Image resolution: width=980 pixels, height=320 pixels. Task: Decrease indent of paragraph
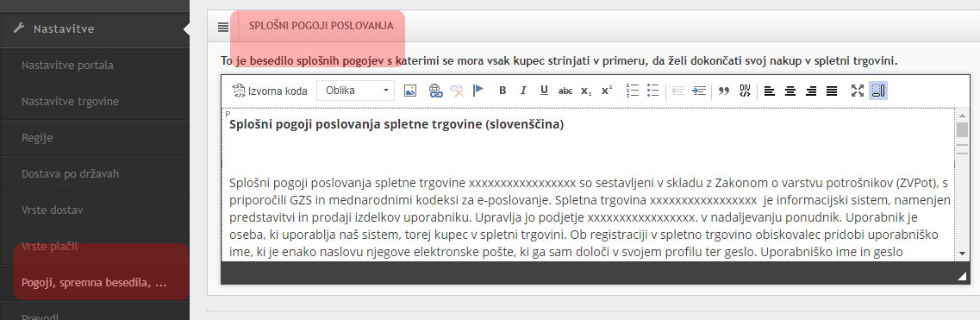tap(678, 91)
